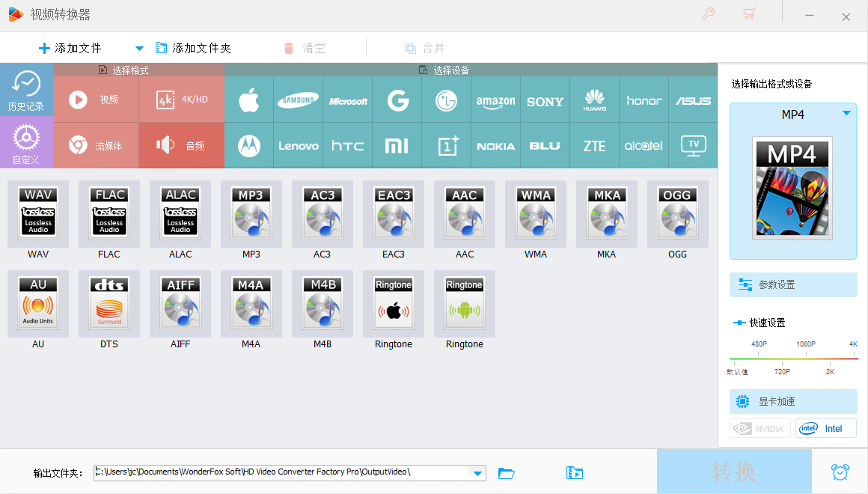Expand the 添加文件 dropdown arrow
The height and width of the screenshot is (494, 868).
139,49
